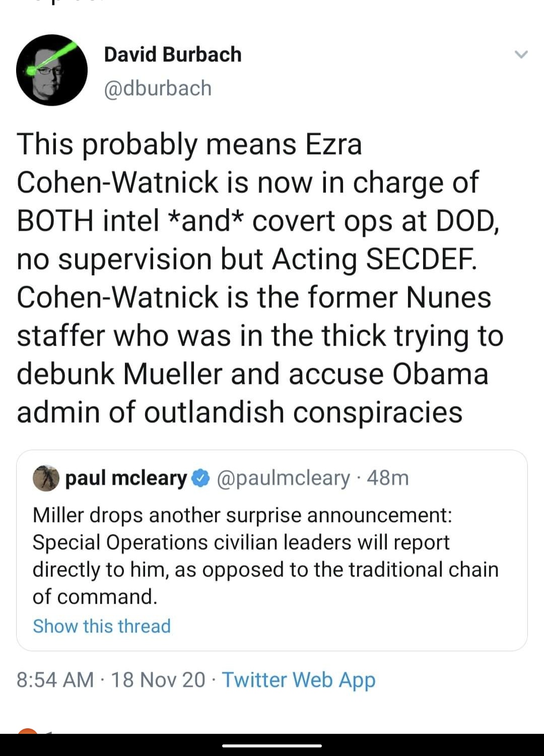
Task: Open David Burbach's profile picture
Action: (51, 70)
